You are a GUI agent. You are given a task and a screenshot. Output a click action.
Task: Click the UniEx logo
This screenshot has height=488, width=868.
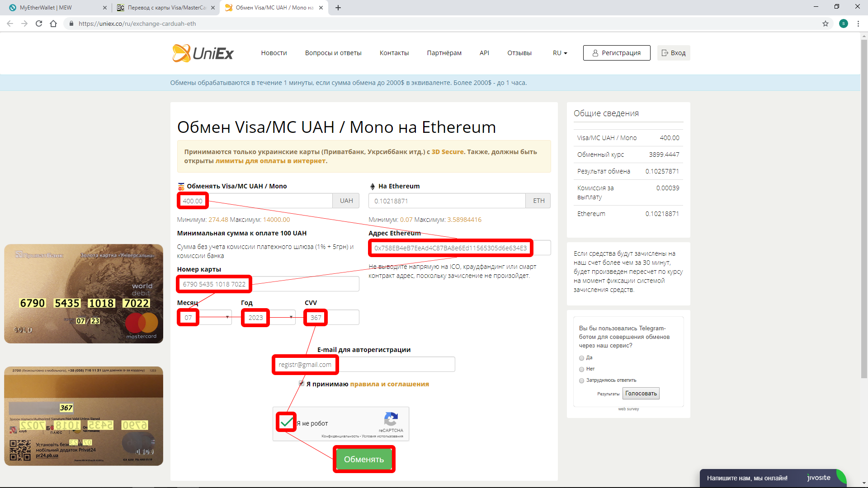203,53
